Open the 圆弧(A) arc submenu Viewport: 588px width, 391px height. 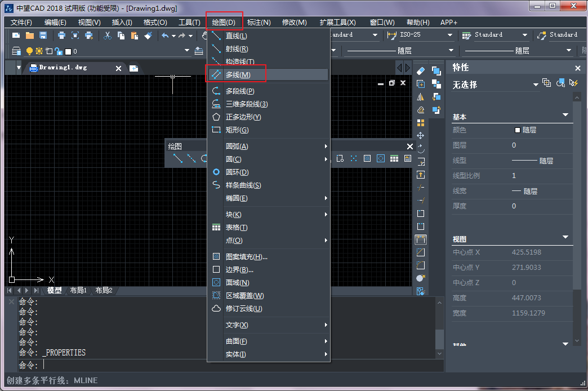pyautogui.click(x=237, y=146)
